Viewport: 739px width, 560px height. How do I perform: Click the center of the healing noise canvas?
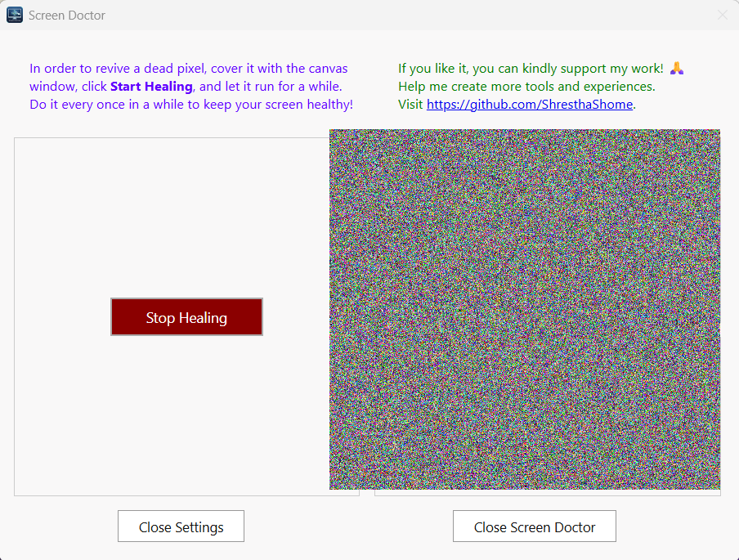coord(524,309)
